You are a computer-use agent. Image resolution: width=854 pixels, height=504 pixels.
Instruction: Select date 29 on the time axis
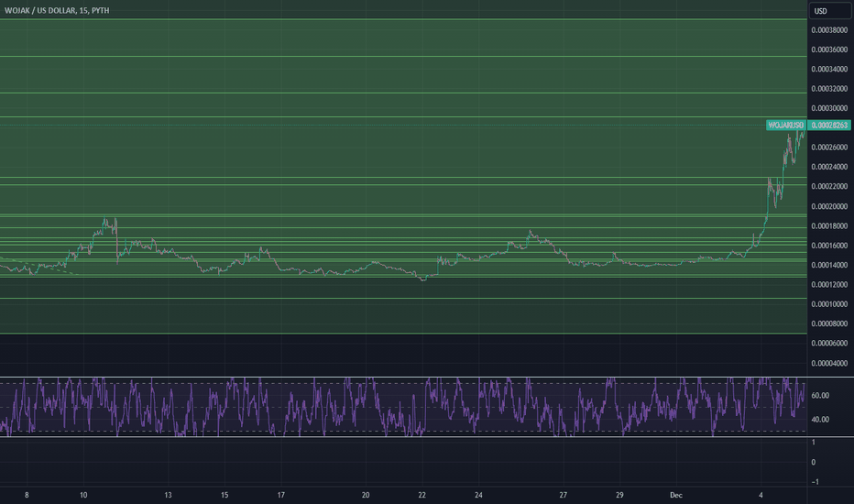[619, 495]
